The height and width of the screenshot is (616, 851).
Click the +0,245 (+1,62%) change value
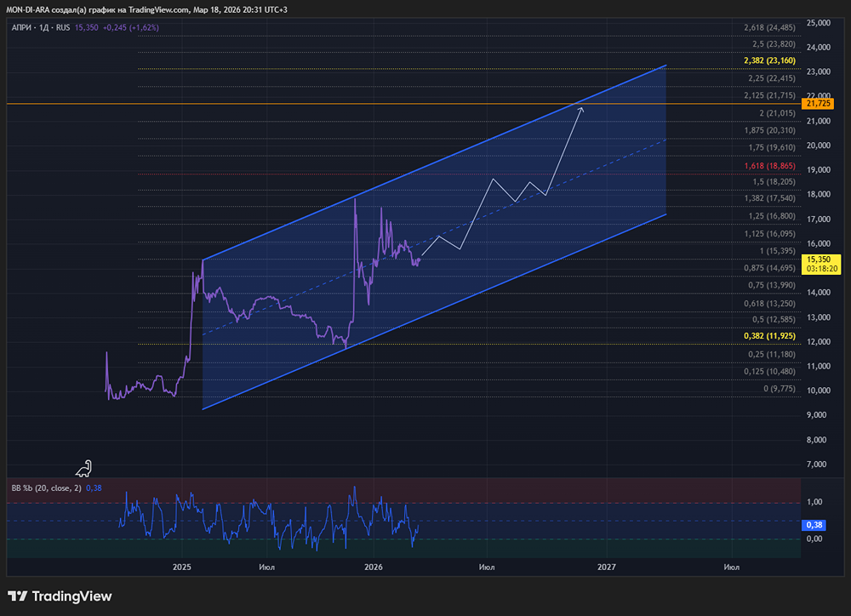[131, 28]
